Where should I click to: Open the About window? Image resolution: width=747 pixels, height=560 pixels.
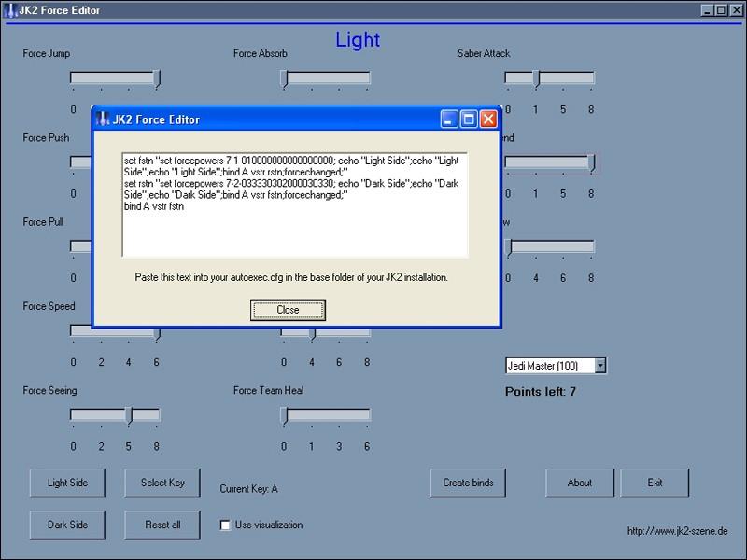click(579, 483)
